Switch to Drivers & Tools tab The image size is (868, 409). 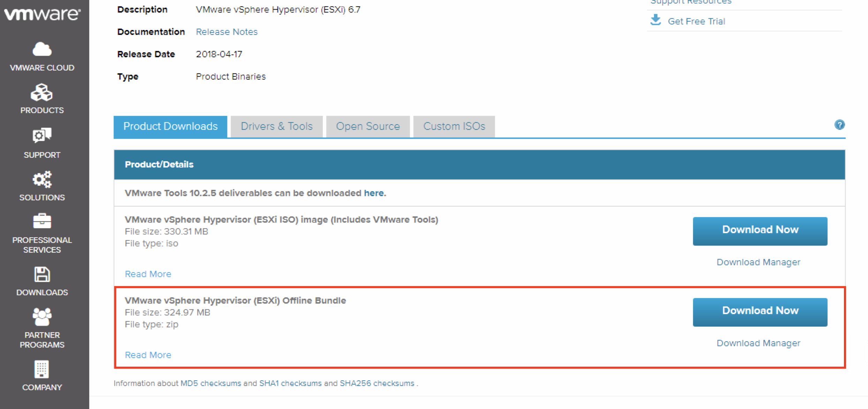tap(277, 126)
